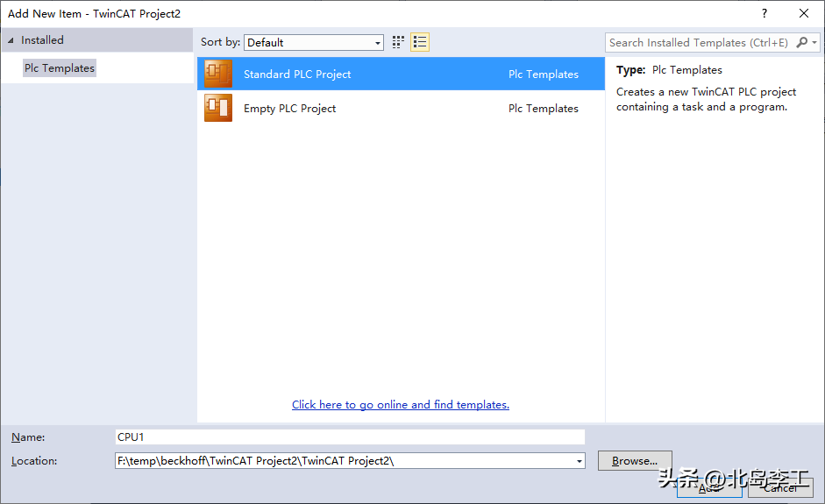Screen dimensions: 825x504
Task: Click Plc Templates category of Empty PLC Project
Action: (x=544, y=109)
